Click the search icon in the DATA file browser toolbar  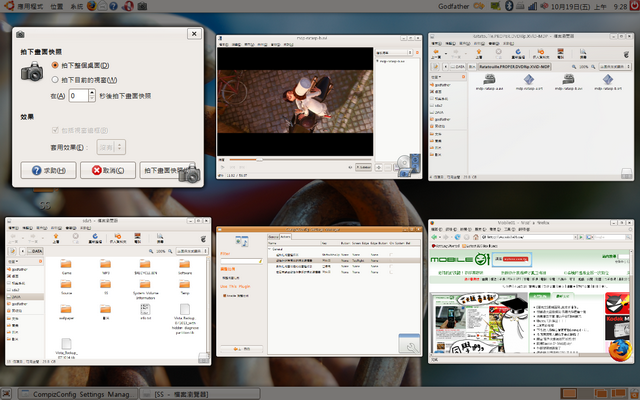coord(160,238)
